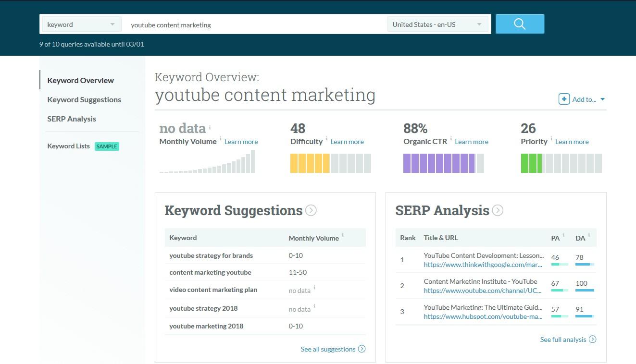Select keyword youtube strategy 2018
Viewport: 636px width, 364px height.
pos(203,308)
